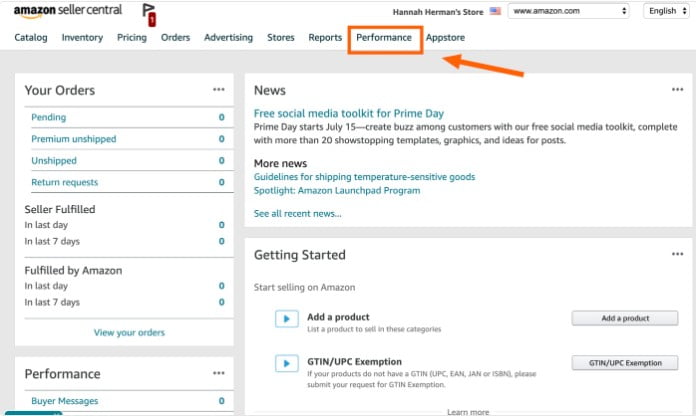The image size is (696, 416).
Task: Open the Buyer Messages link
Action: click(x=64, y=401)
